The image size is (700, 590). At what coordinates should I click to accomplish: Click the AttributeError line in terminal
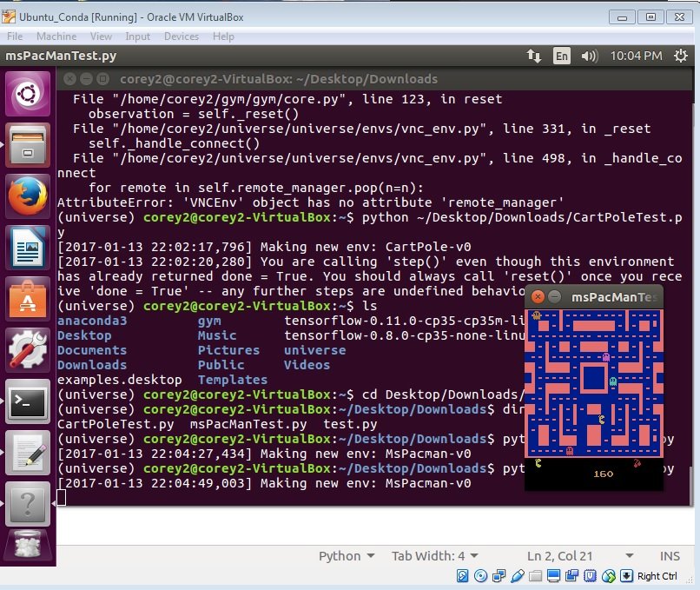tap(310, 202)
